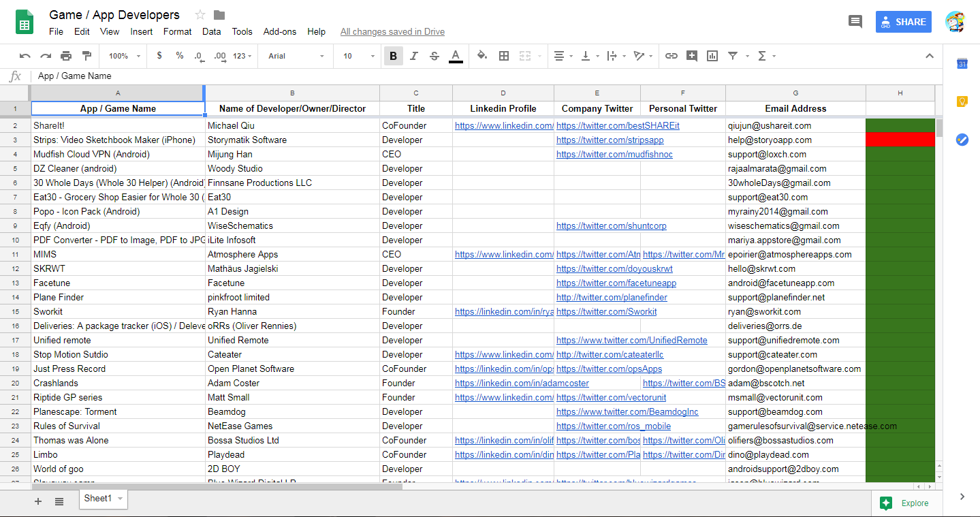This screenshot has width=980, height=517.
Task: Collapse the menus with the up chevron
Action: [930, 56]
